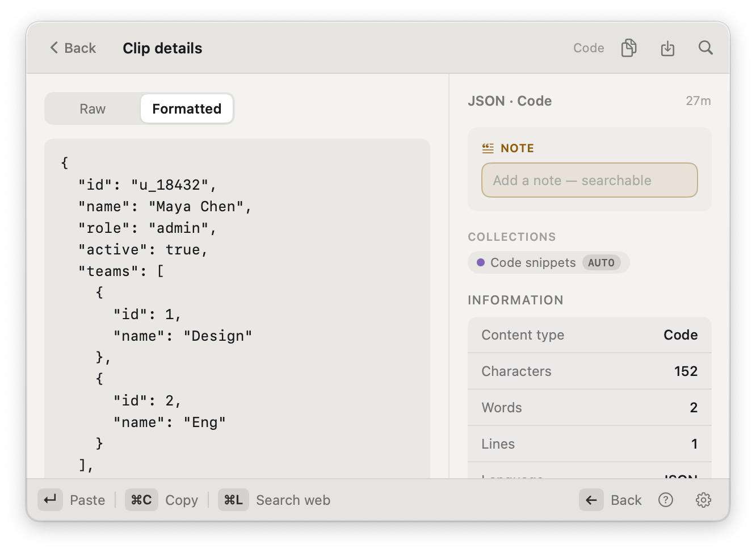Click the INFORMATION section heading

click(x=515, y=300)
